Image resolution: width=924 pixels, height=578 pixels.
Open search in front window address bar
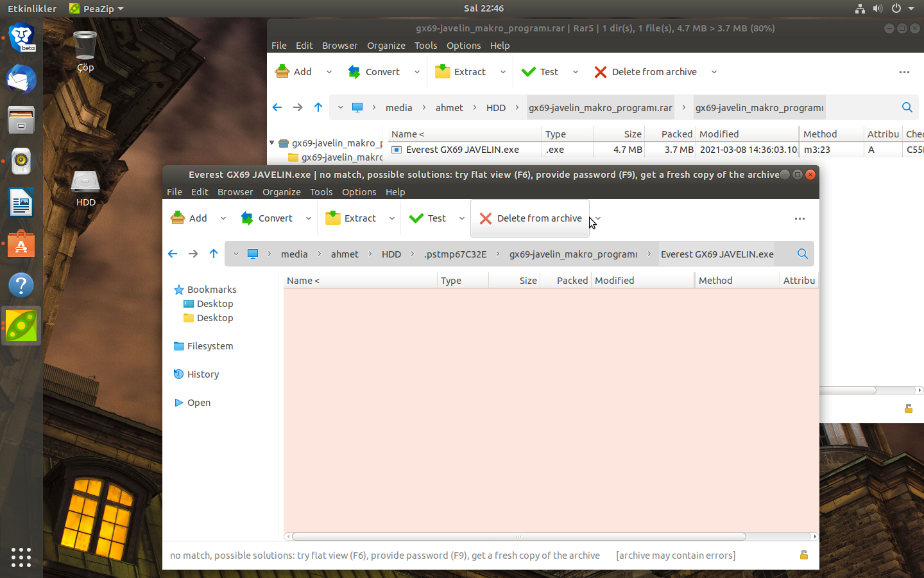[x=803, y=254]
